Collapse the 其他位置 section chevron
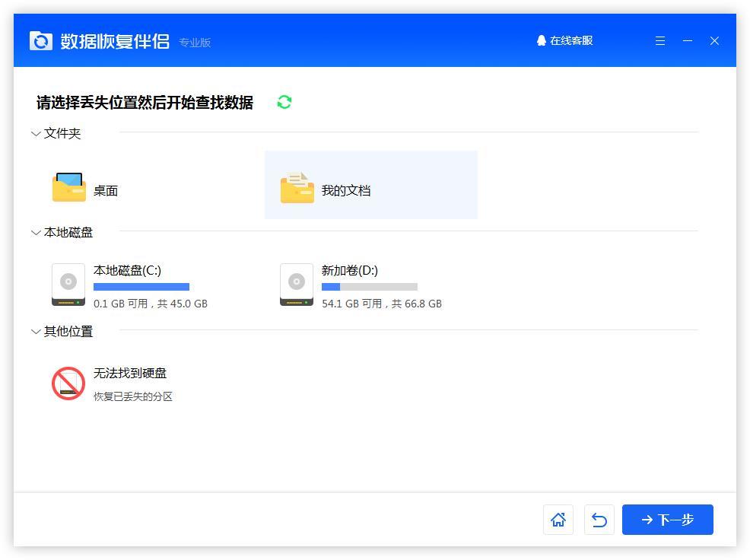The width and height of the screenshot is (750, 560). pos(36,331)
